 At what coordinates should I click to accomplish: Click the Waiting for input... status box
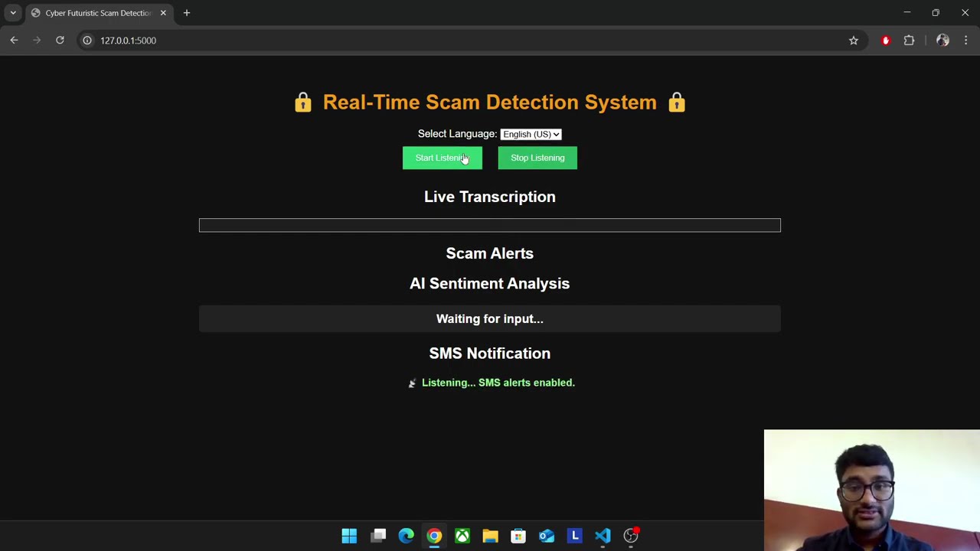pyautogui.click(x=490, y=319)
